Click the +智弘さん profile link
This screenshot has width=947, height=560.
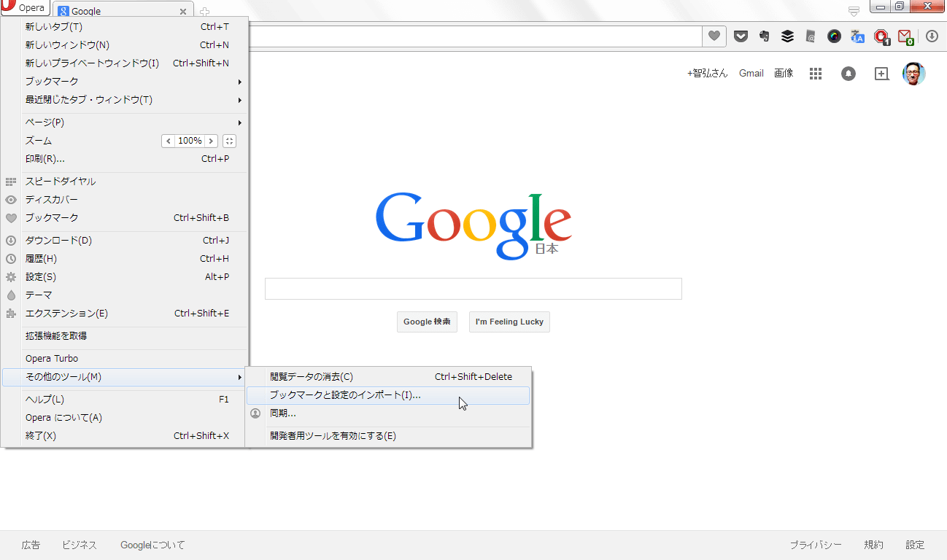[x=707, y=73]
